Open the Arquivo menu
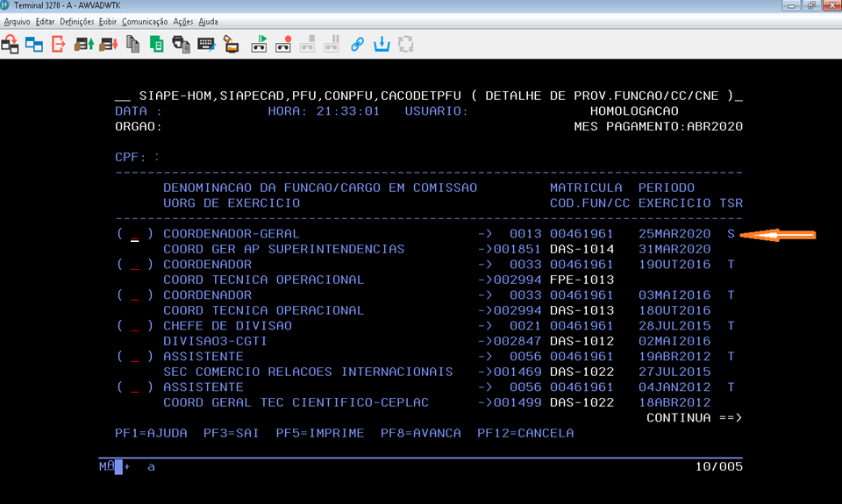The height and width of the screenshot is (504, 842). pyautogui.click(x=18, y=21)
